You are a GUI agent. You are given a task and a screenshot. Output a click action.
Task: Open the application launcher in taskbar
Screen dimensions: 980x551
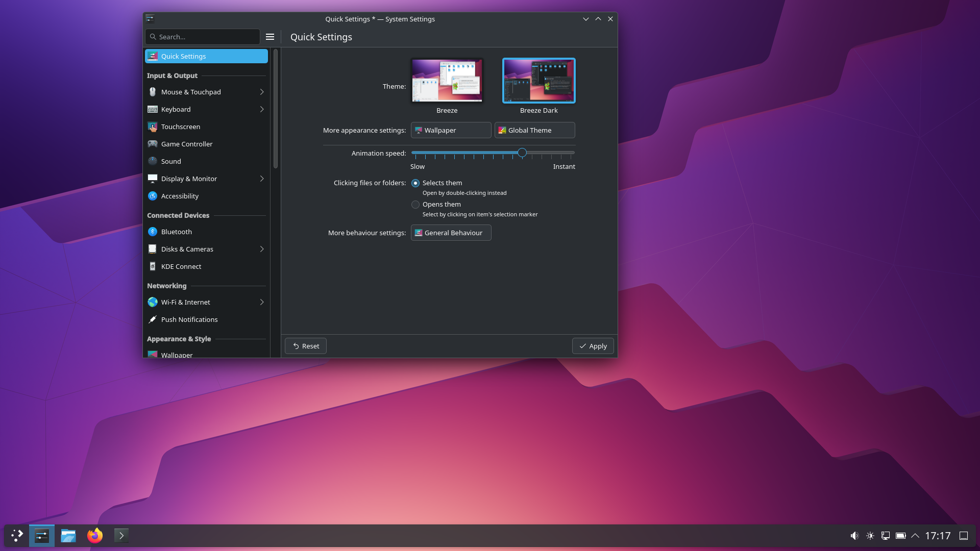(x=17, y=536)
